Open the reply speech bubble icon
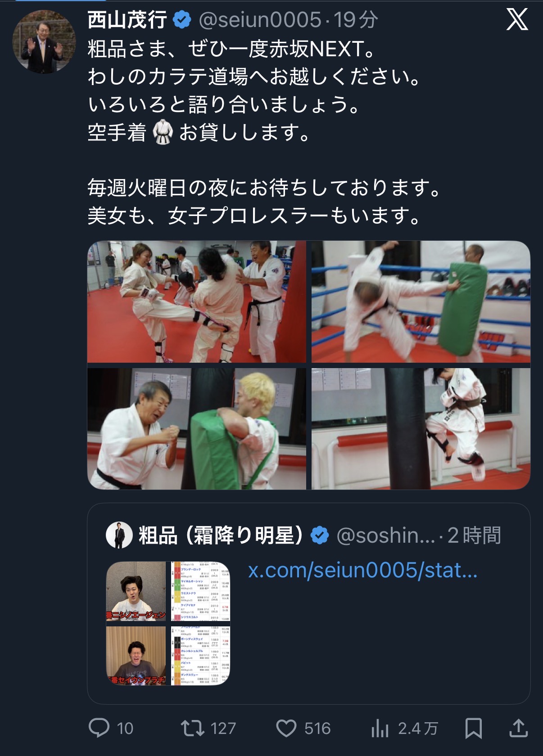543x756 pixels. (99, 728)
